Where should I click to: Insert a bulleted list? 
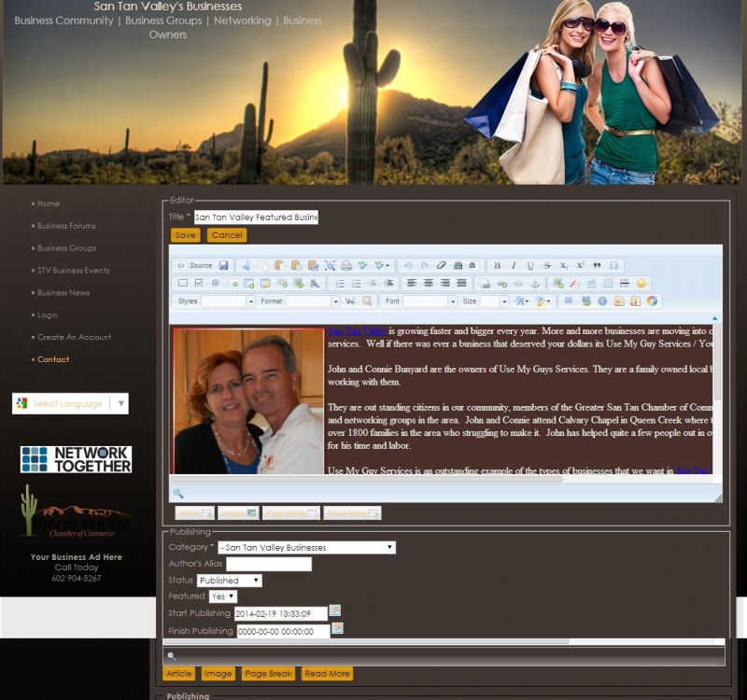coord(357,284)
